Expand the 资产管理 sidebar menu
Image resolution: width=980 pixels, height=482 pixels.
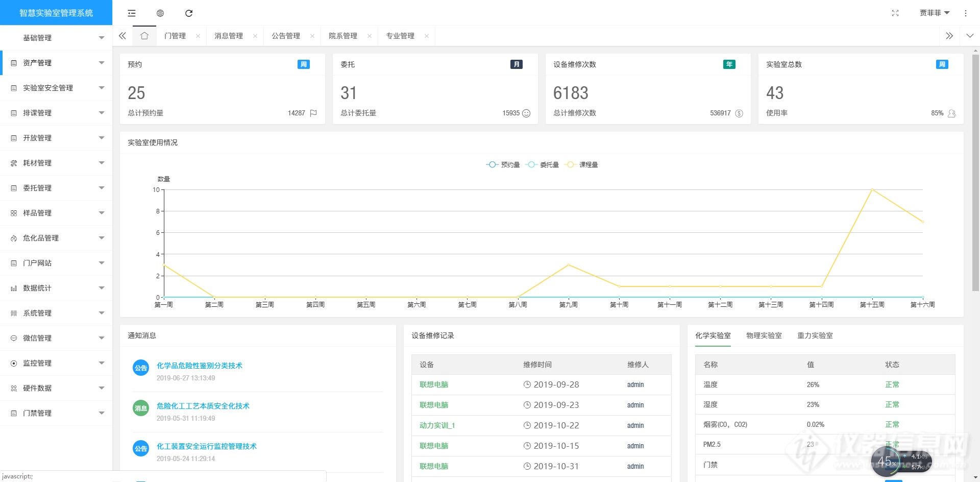[x=56, y=63]
